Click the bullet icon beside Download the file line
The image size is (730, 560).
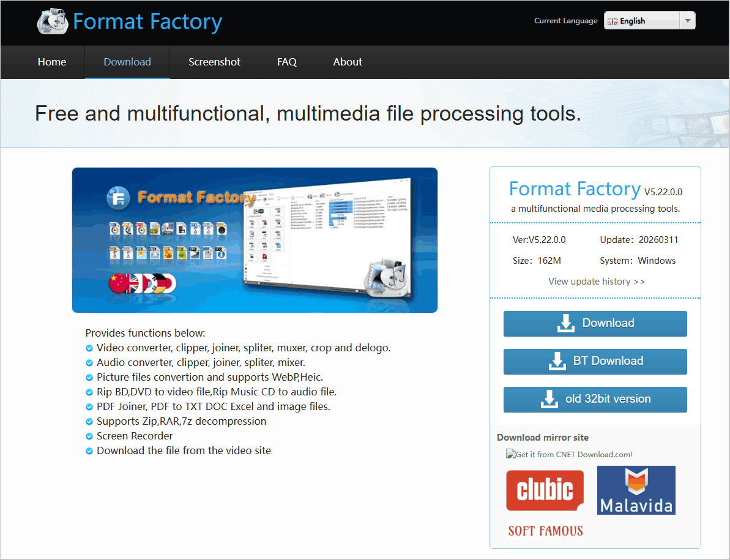[x=89, y=451]
